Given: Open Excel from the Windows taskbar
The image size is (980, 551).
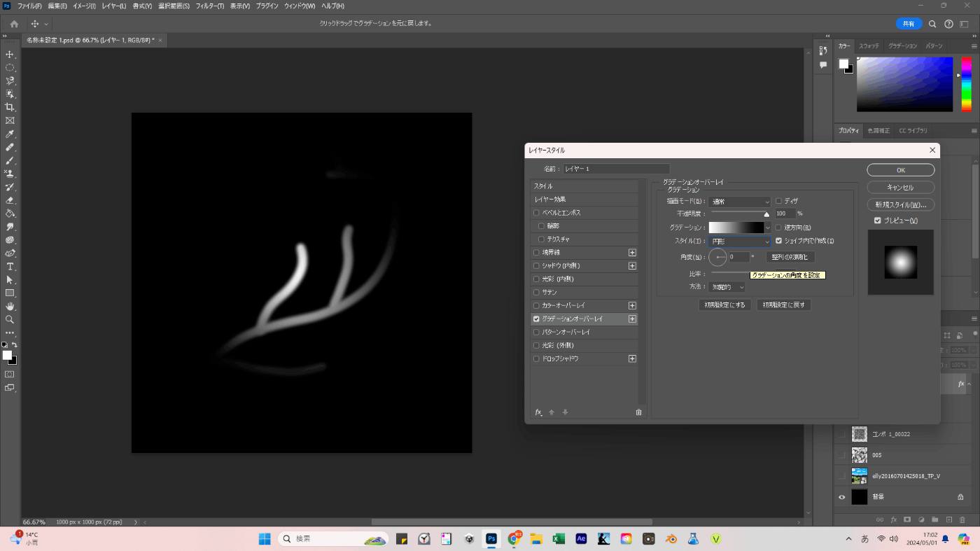Looking at the screenshot, I should click(x=559, y=539).
